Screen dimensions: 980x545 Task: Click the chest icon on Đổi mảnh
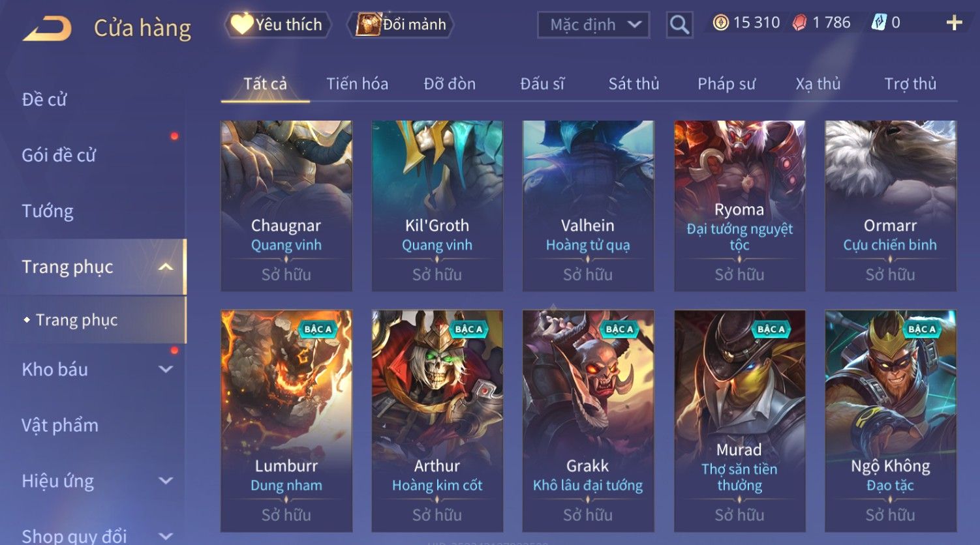(x=368, y=24)
